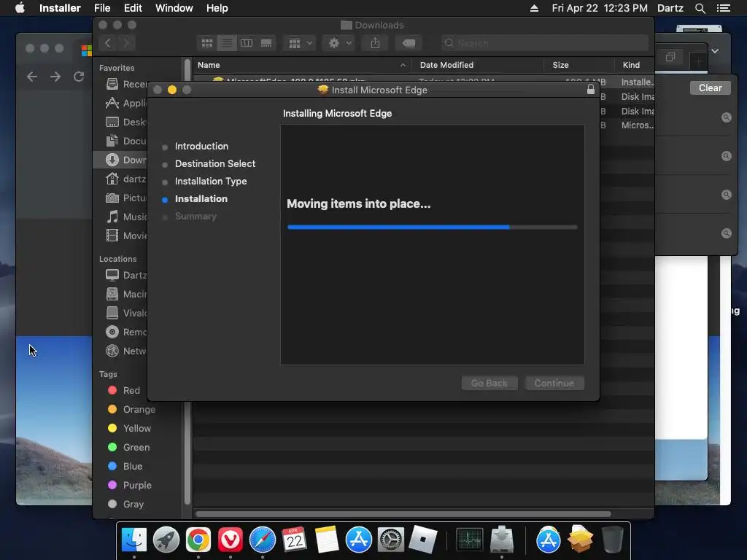Click browser forward arrow in background window

[x=55, y=76]
